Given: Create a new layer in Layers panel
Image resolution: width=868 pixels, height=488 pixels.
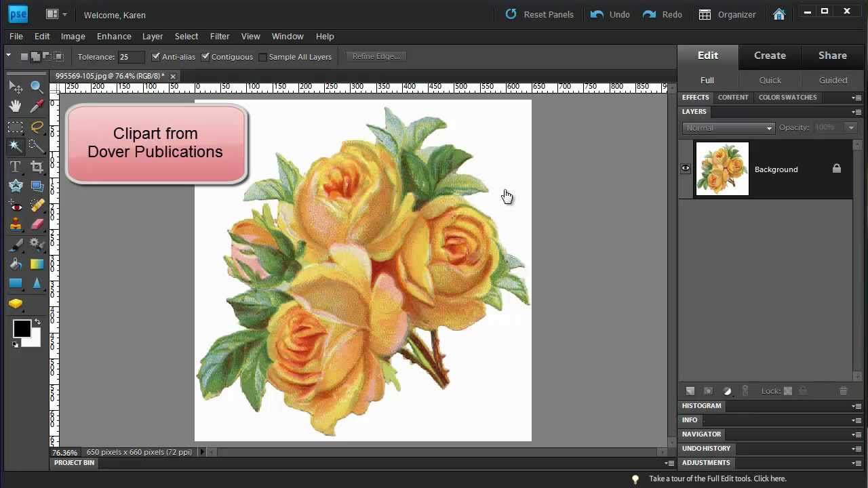Looking at the screenshot, I should tap(690, 391).
